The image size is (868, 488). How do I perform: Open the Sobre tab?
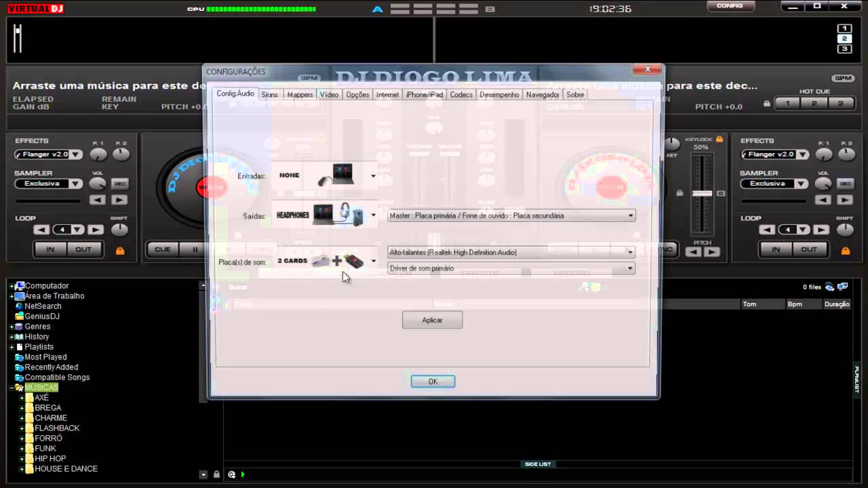tap(575, 95)
